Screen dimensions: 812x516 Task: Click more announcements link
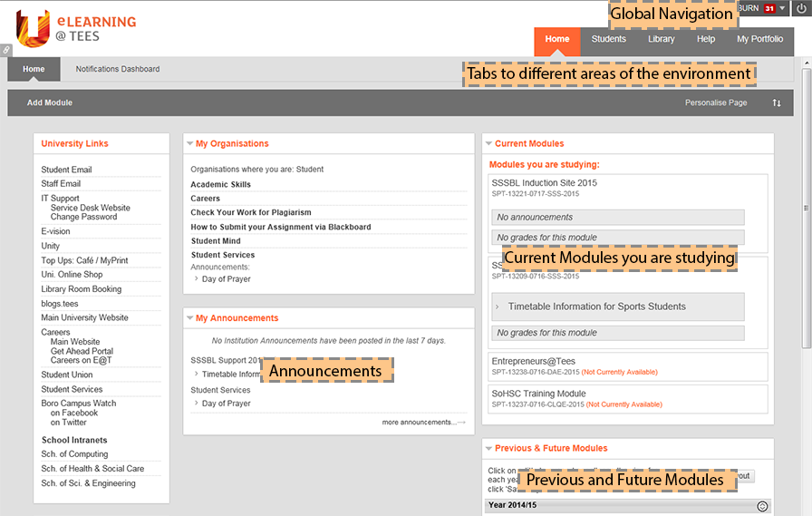click(423, 423)
